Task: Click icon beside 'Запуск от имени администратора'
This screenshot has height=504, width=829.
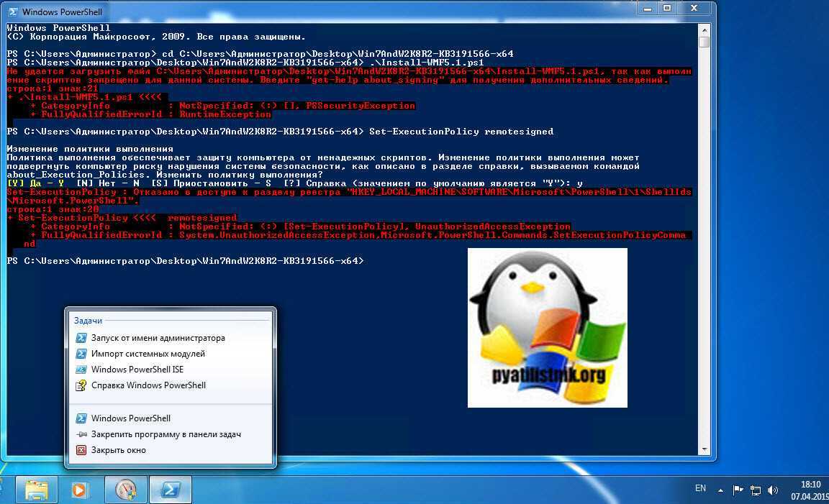Action: pyautogui.click(x=81, y=338)
